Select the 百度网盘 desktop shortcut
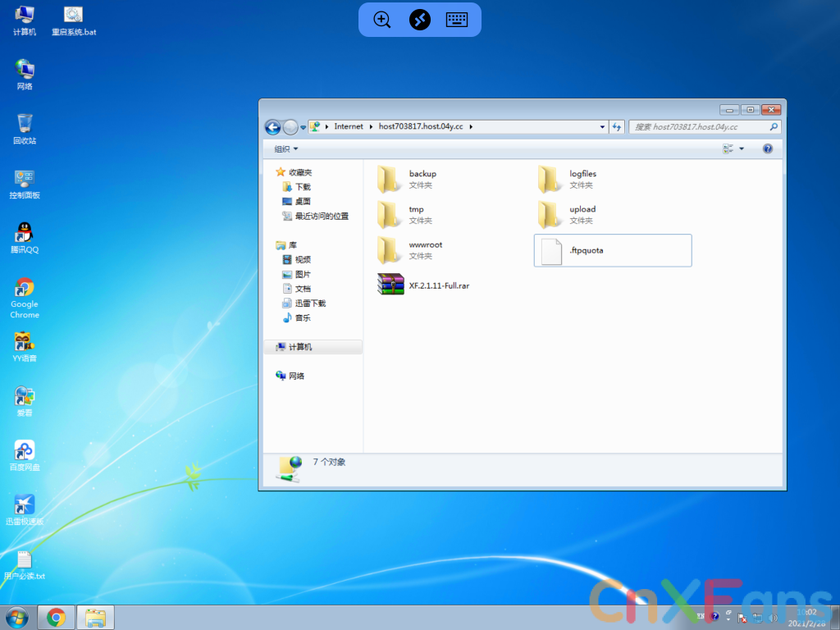The height and width of the screenshot is (630, 840). click(24, 455)
